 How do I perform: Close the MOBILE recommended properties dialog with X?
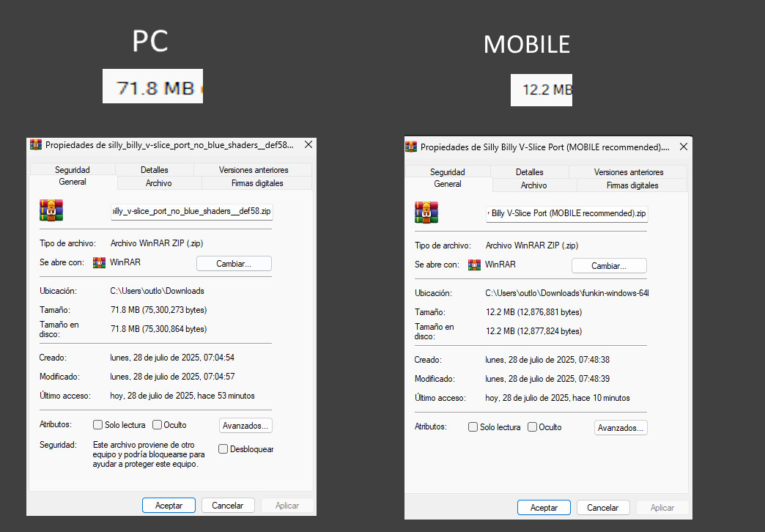coord(681,147)
